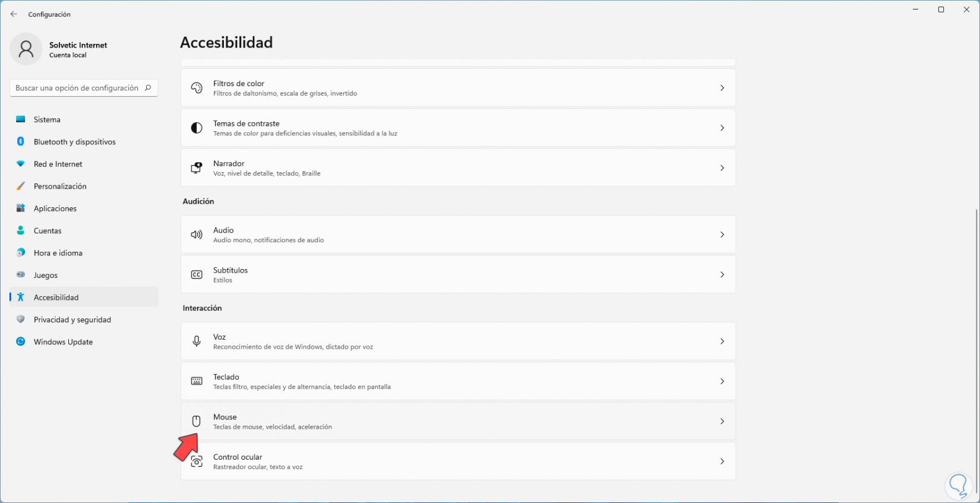Click the Narrador monitor icon
This screenshot has width=980, height=503.
coord(197,168)
